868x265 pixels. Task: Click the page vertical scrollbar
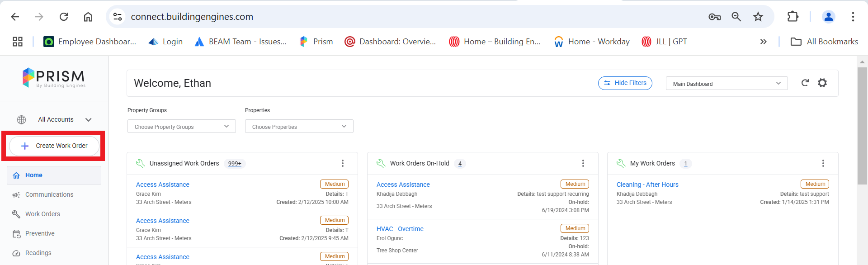tap(862, 127)
